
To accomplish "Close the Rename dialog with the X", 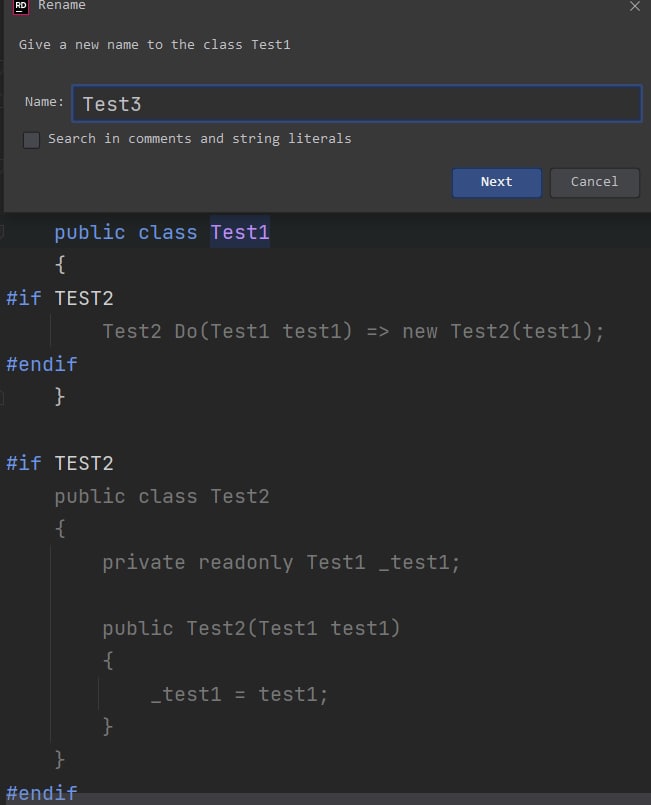I will click(x=635, y=6).
